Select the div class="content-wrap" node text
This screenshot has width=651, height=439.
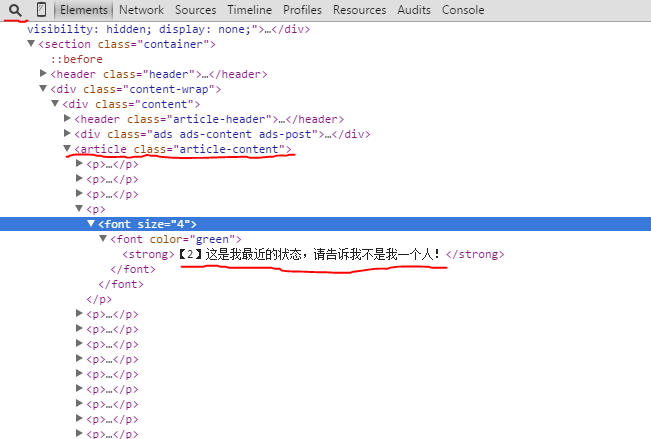click(136, 89)
